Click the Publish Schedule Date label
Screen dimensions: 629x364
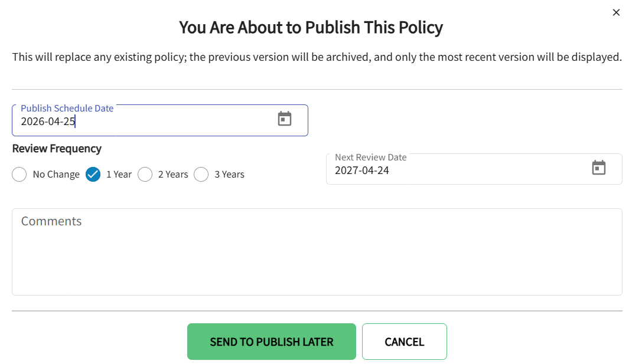coord(67,108)
